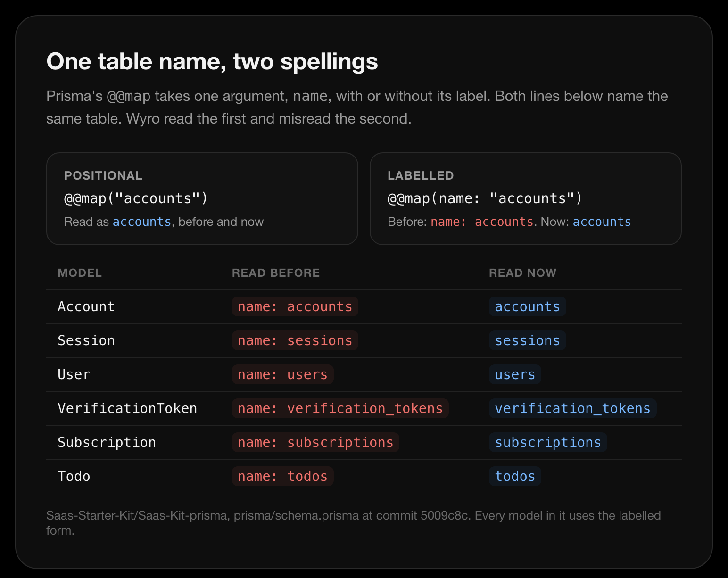Select the "VerificationToken" model cell
Screen dimensions: 728x578
[x=127, y=408]
